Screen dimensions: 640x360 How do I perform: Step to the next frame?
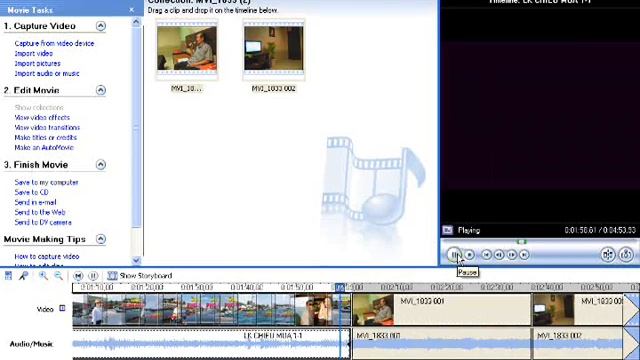click(x=511, y=255)
